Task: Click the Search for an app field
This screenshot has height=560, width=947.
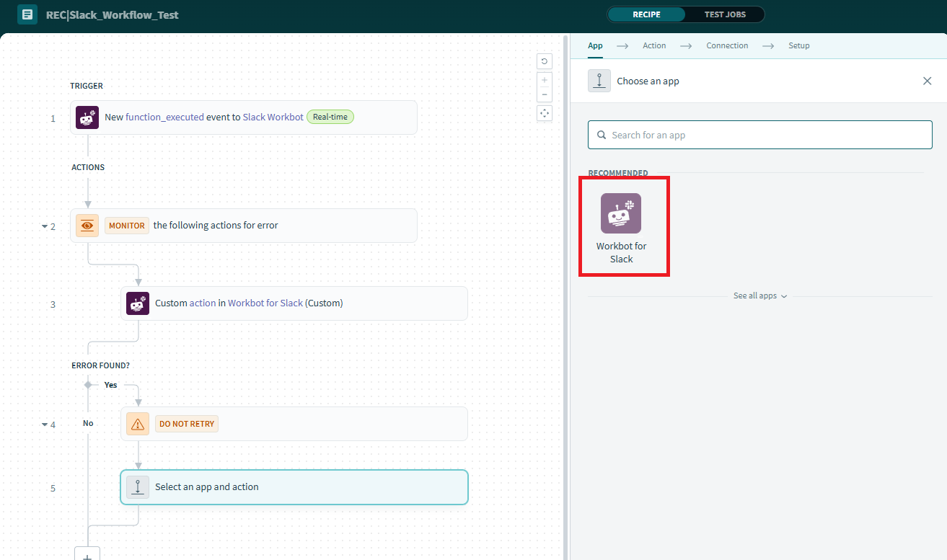Action: click(760, 135)
